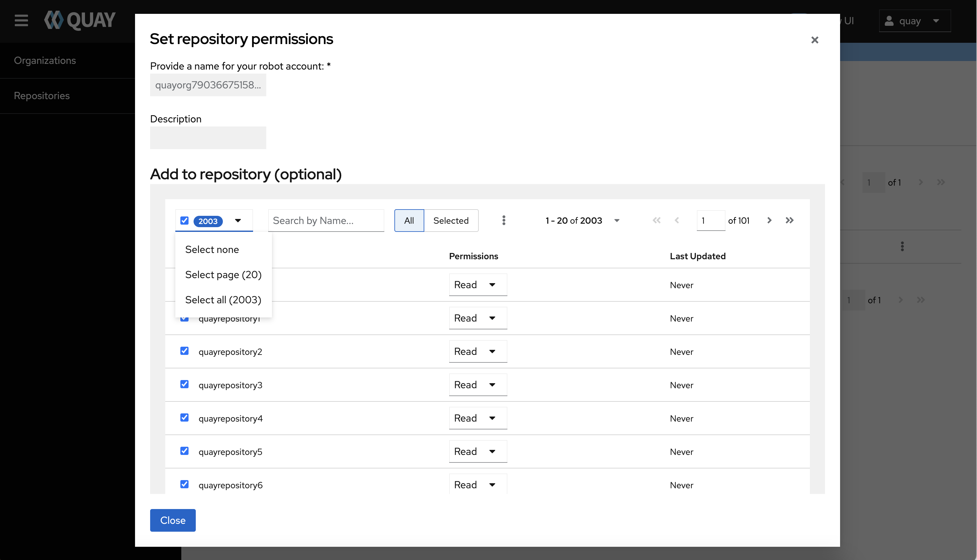This screenshot has width=977, height=560.
Task: Go to next page of repositories
Action: coord(769,221)
